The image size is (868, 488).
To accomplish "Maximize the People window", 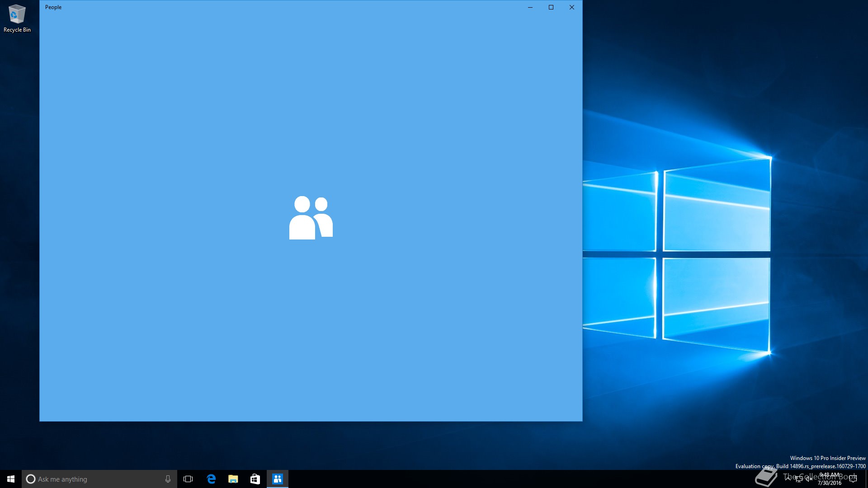I will [x=551, y=7].
